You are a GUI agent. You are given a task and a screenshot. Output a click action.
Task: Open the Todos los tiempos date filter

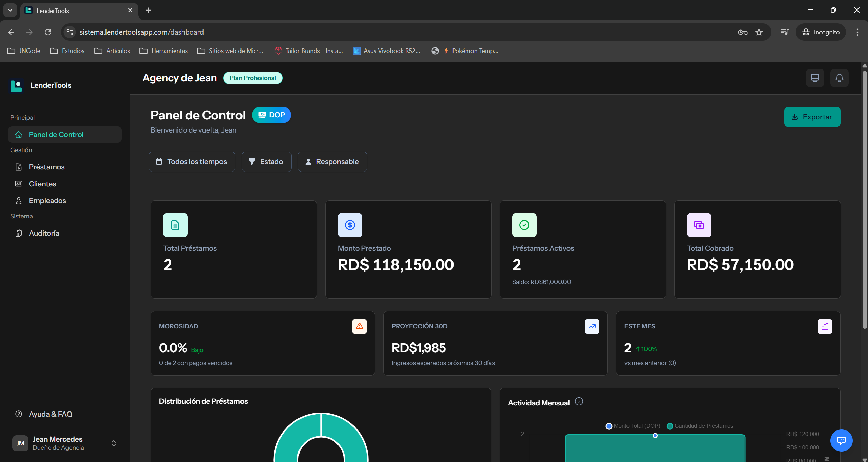pyautogui.click(x=192, y=162)
